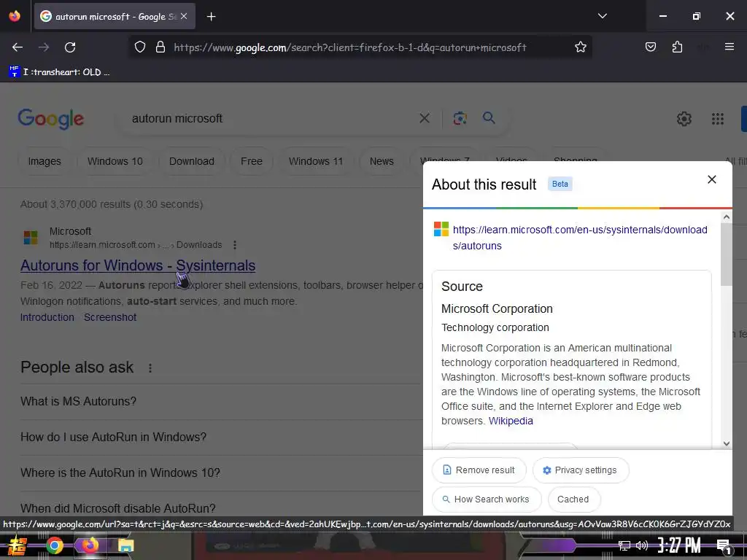Select the News filter chip

click(x=382, y=161)
